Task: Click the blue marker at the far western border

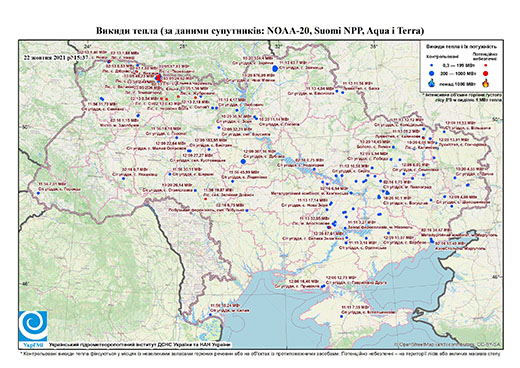Action: pyautogui.click(x=39, y=193)
